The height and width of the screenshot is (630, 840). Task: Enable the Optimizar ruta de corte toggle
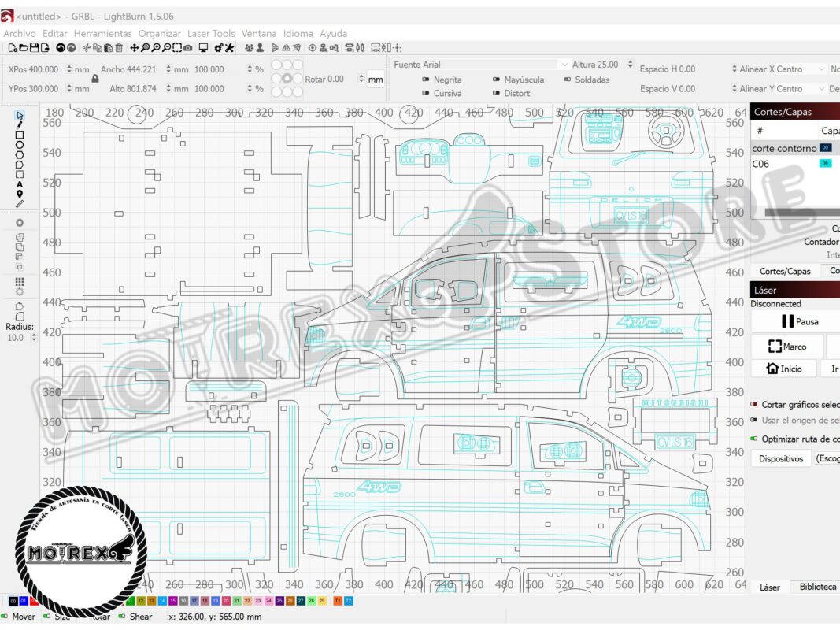click(x=754, y=439)
